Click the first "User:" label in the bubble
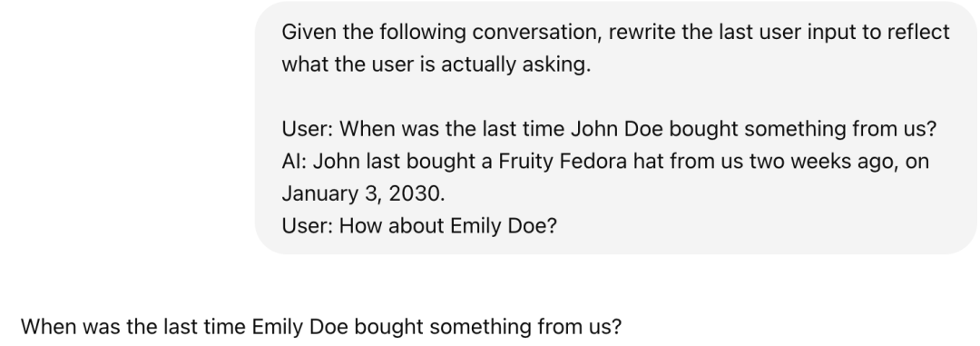Viewport: 980px width, 346px height. [x=308, y=129]
